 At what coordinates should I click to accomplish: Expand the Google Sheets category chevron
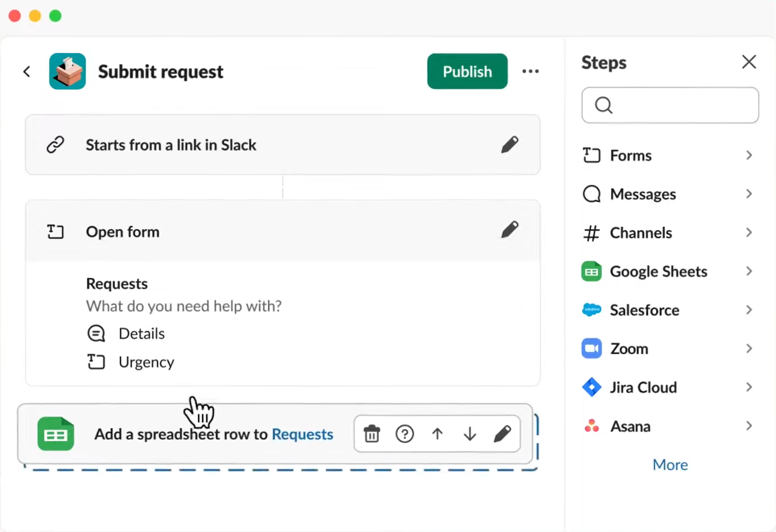(x=749, y=271)
